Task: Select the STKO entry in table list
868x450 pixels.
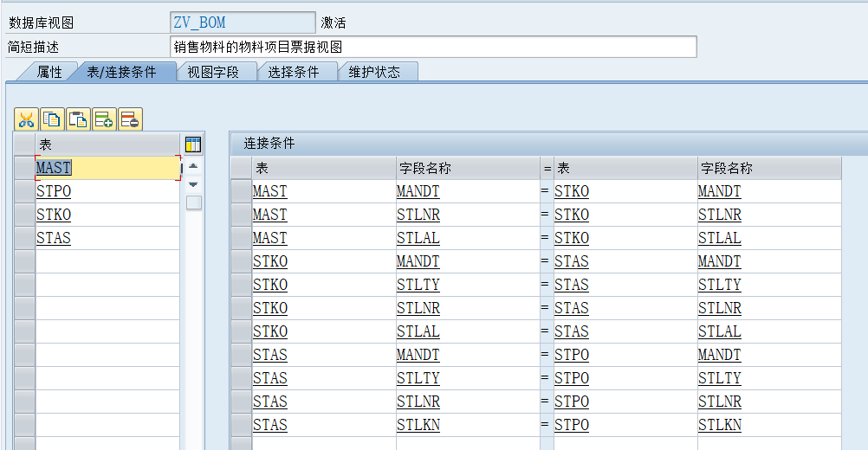Action: 107,215
